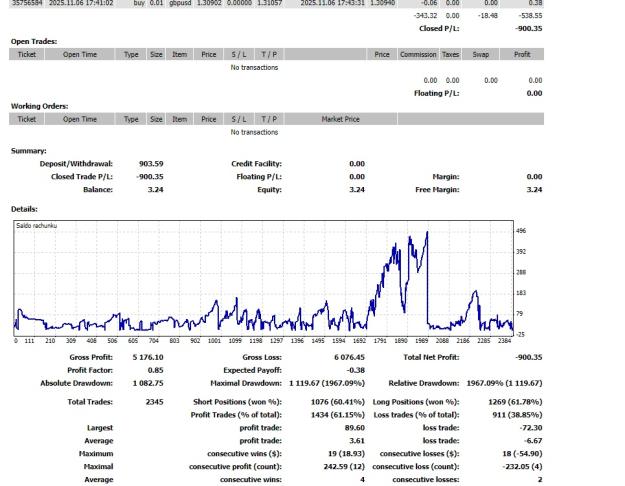Select the 1989 label on chart's horizontal axis
625x486 pixels.
[421, 340]
